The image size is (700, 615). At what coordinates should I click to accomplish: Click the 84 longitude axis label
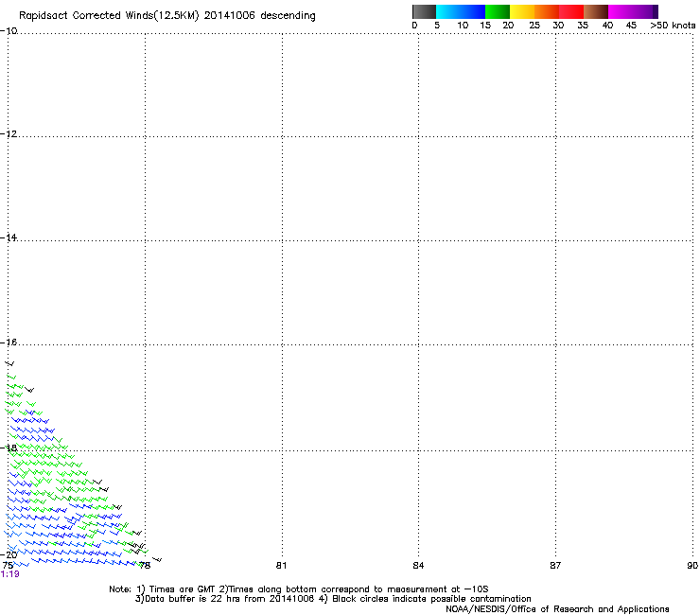[x=418, y=566]
